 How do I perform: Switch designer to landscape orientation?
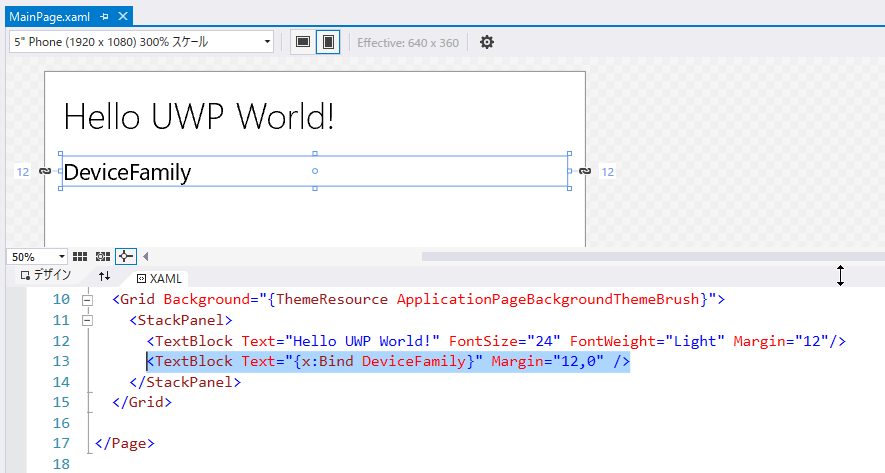point(303,42)
